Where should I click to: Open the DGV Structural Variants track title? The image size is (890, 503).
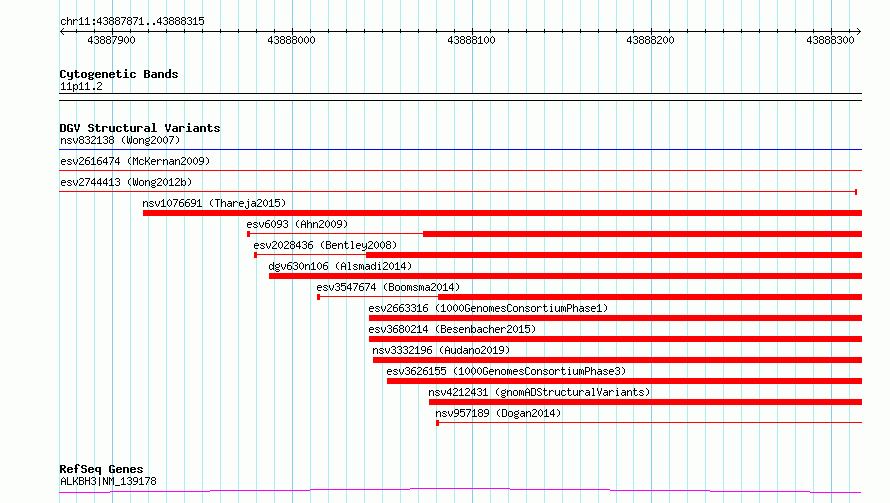tap(140, 128)
